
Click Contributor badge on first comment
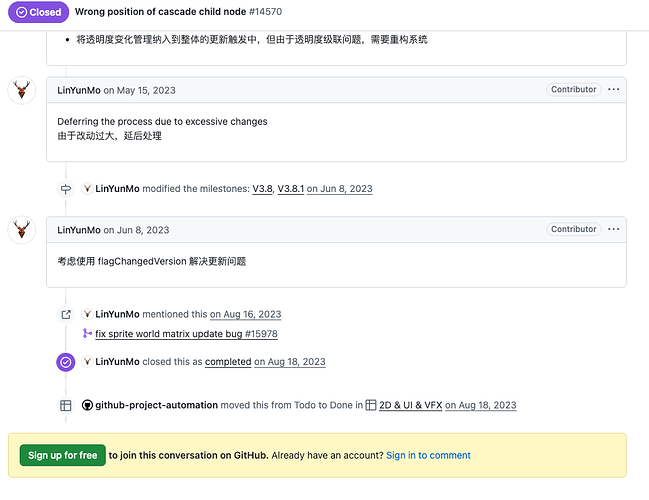pos(574,90)
